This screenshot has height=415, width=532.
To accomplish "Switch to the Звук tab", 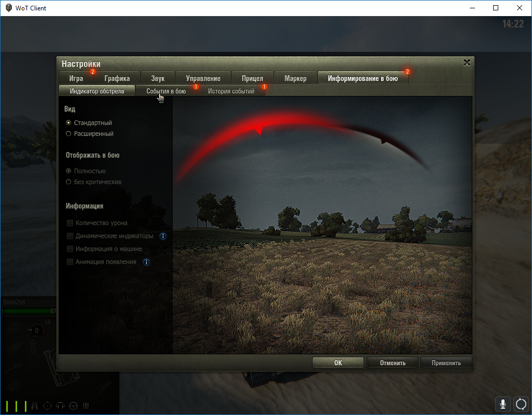I will pos(158,78).
